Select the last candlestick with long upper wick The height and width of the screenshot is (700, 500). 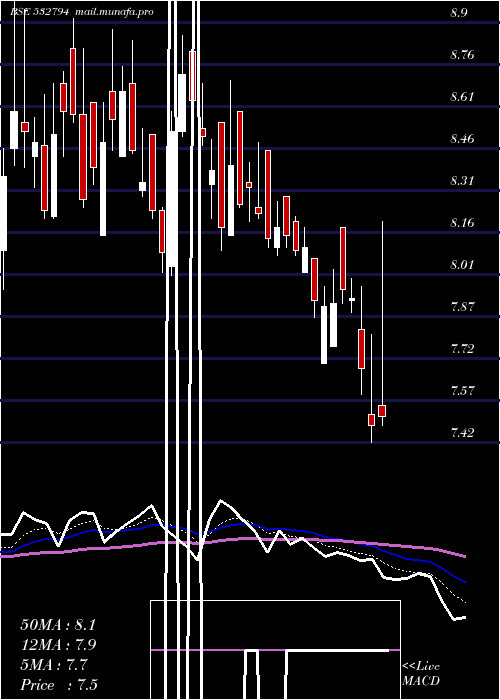[x=382, y=323]
